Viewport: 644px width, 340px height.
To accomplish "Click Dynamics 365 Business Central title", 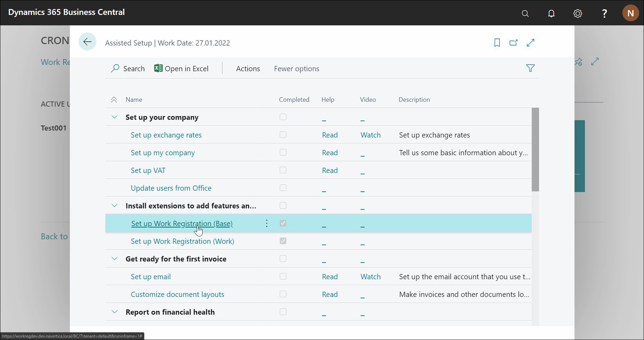I will tap(66, 12).
